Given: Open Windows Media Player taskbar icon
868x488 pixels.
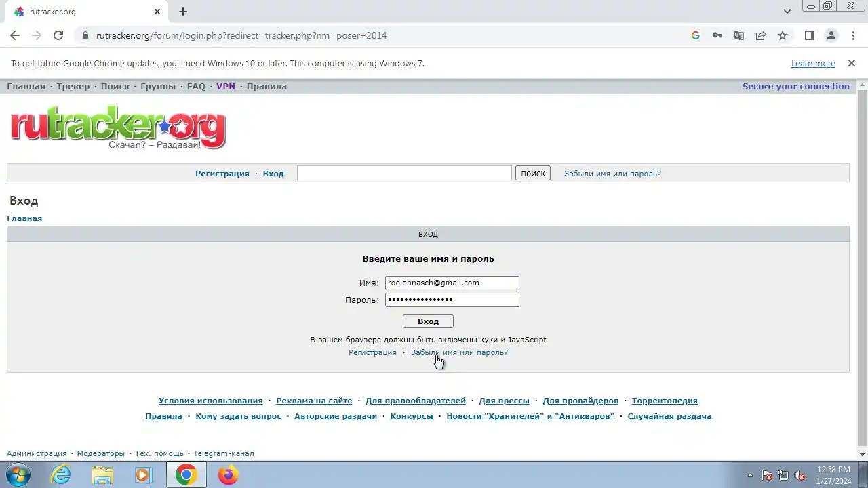Looking at the screenshot, I should point(143,475).
